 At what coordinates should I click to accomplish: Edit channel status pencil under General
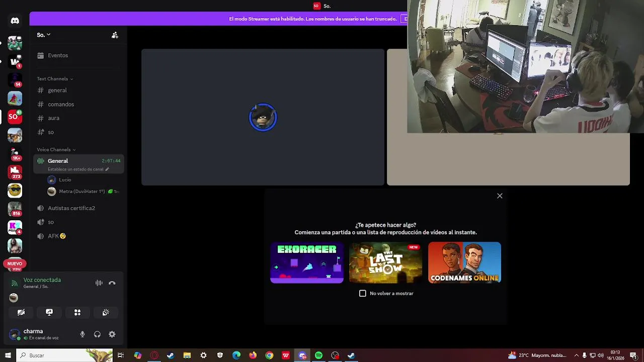(x=107, y=169)
